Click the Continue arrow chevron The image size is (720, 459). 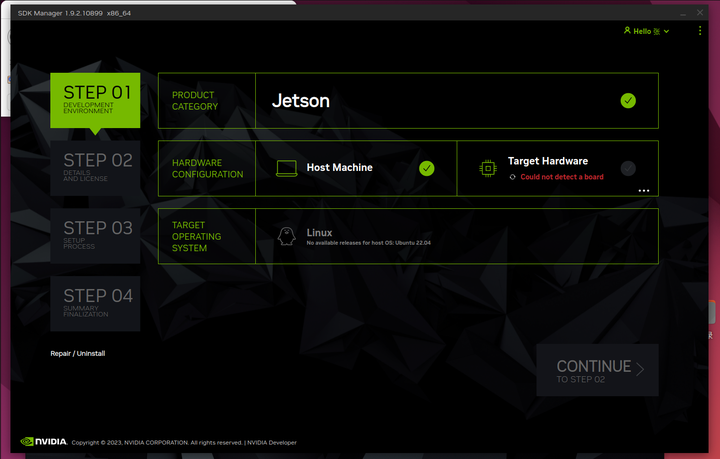point(641,369)
